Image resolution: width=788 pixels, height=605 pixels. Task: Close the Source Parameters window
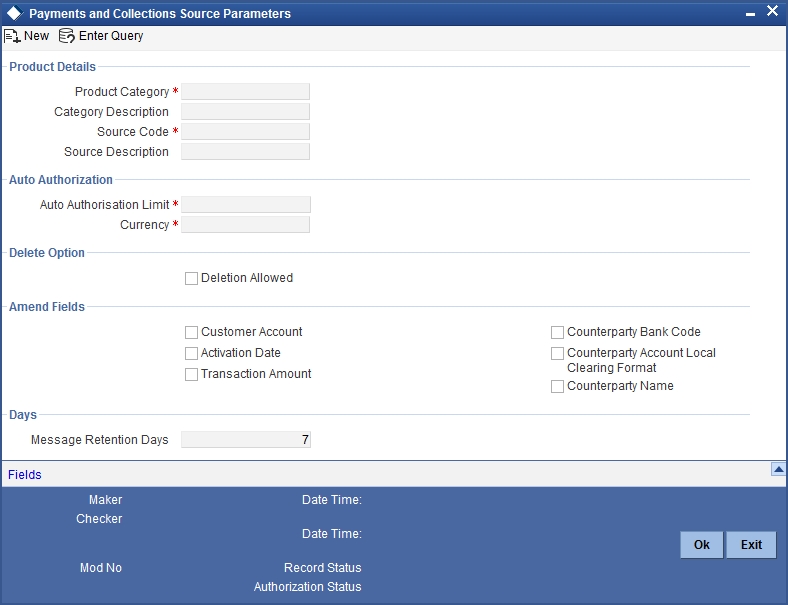772,11
